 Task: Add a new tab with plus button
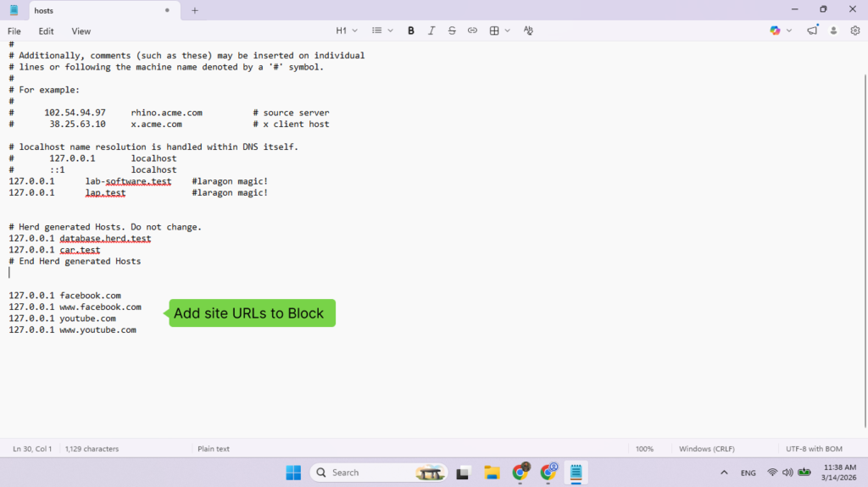coord(195,10)
